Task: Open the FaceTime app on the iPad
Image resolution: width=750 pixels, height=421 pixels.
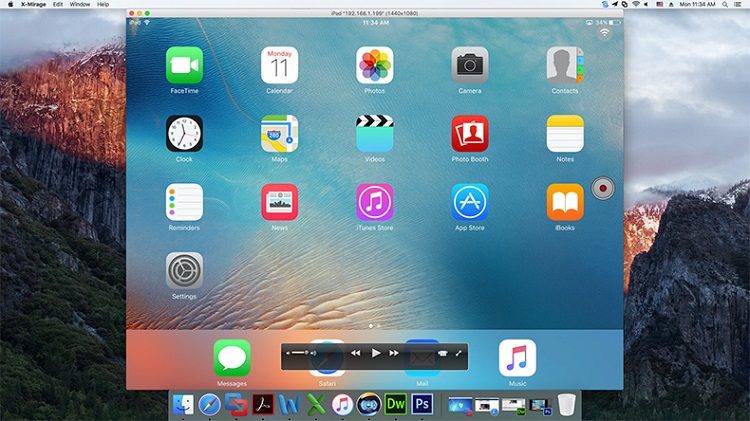Action: pos(184,65)
